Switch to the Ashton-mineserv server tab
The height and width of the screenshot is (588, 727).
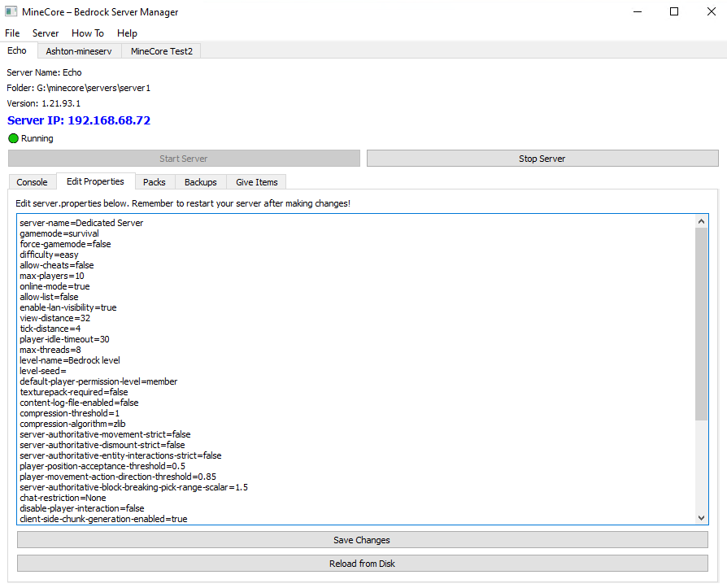point(79,51)
